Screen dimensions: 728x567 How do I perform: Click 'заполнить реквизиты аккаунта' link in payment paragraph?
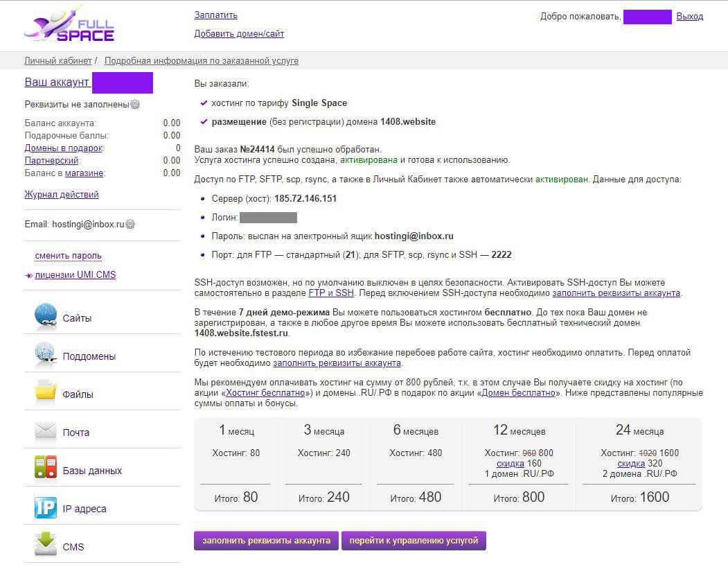pos(337,363)
